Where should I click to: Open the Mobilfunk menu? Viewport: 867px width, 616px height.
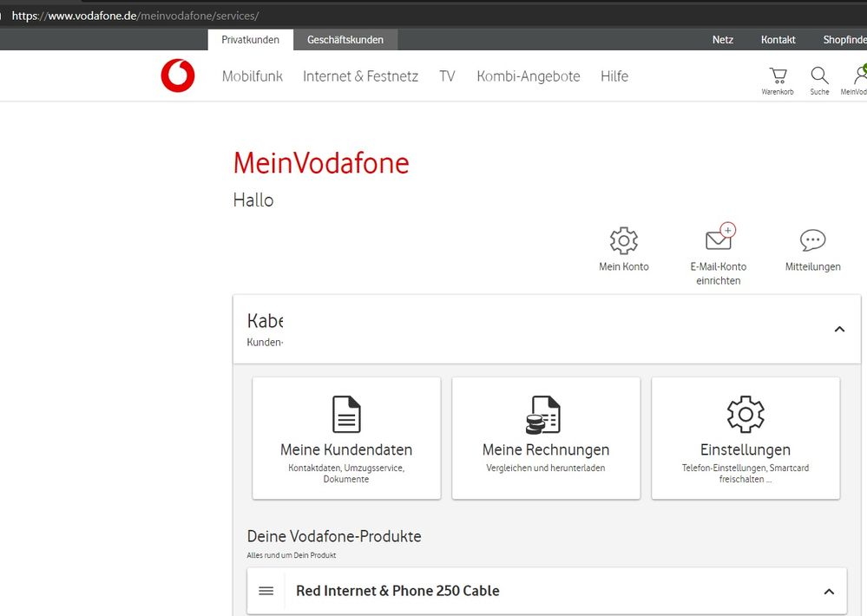pos(252,75)
